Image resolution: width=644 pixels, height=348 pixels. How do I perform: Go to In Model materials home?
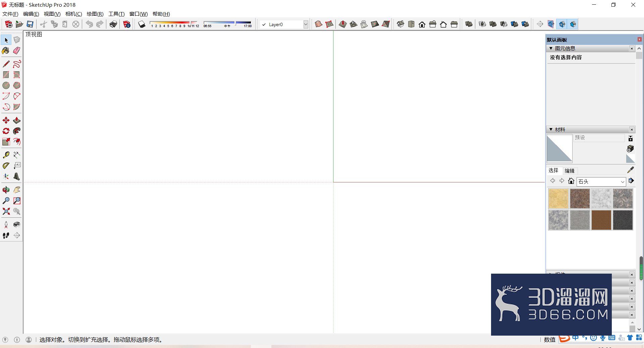(571, 181)
